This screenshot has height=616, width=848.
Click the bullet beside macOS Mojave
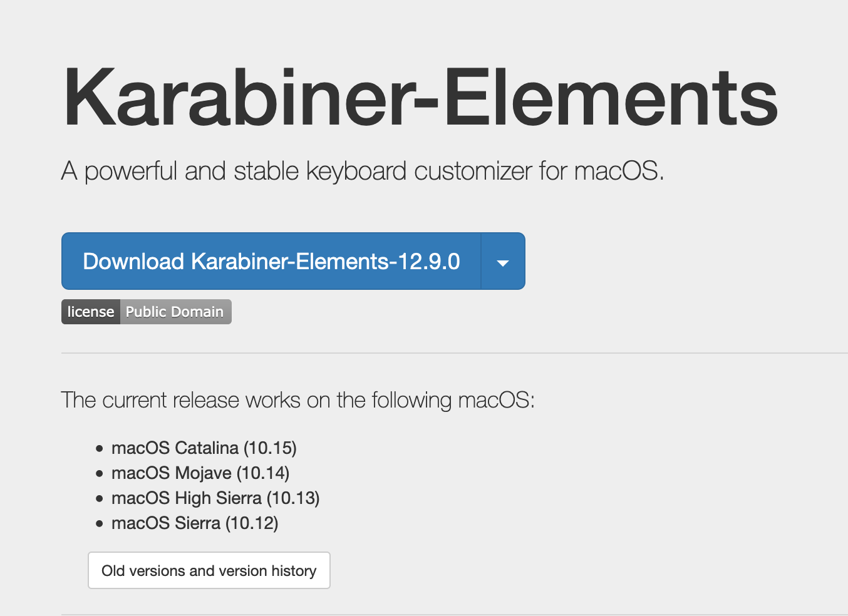pos(99,474)
